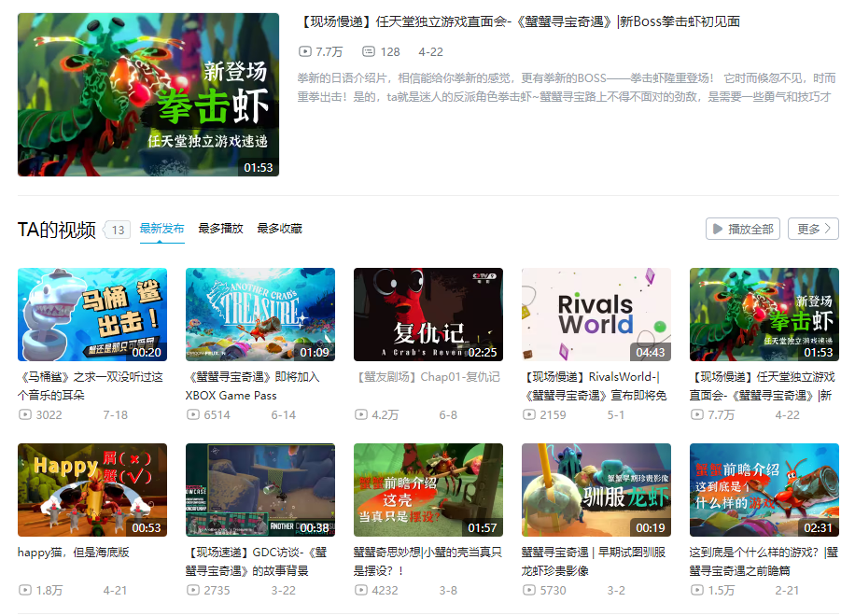This screenshot has width=855, height=616.
Task: Click the play count icon beside 4232
Action: click(x=361, y=590)
